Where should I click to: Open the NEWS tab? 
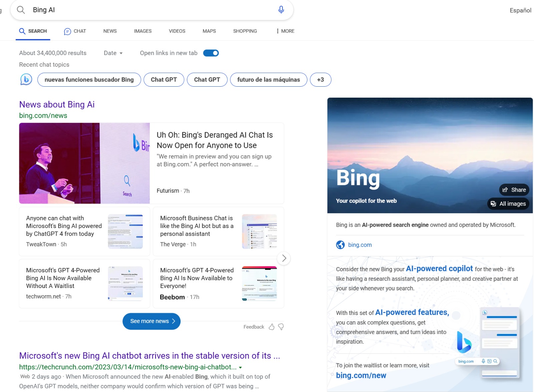click(110, 31)
